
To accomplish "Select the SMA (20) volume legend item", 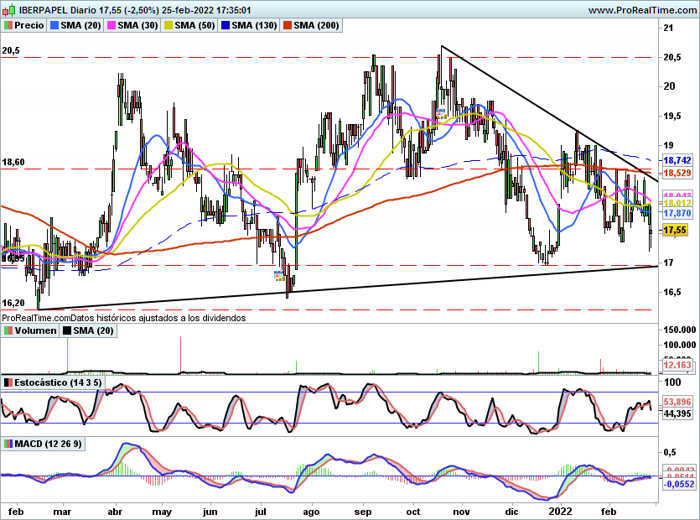I will (x=89, y=331).
